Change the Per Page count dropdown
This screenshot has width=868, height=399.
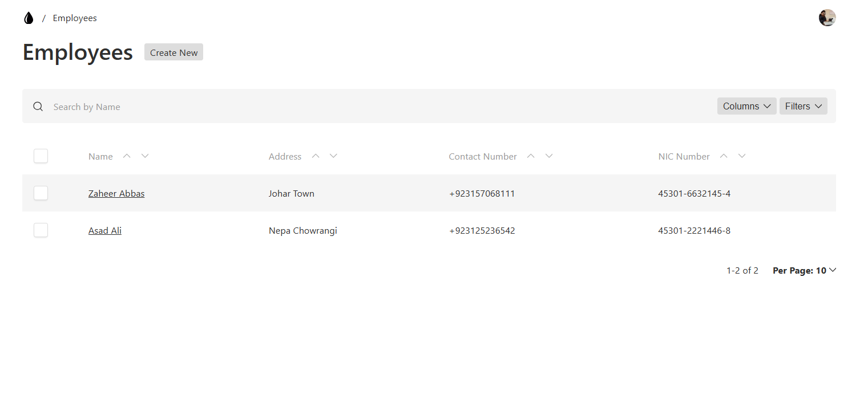tap(804, 271)
